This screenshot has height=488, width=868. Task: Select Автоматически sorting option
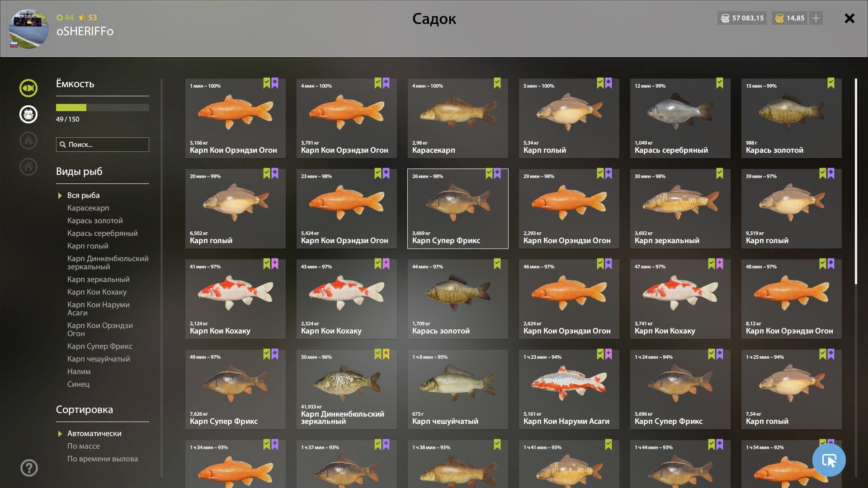94,433
